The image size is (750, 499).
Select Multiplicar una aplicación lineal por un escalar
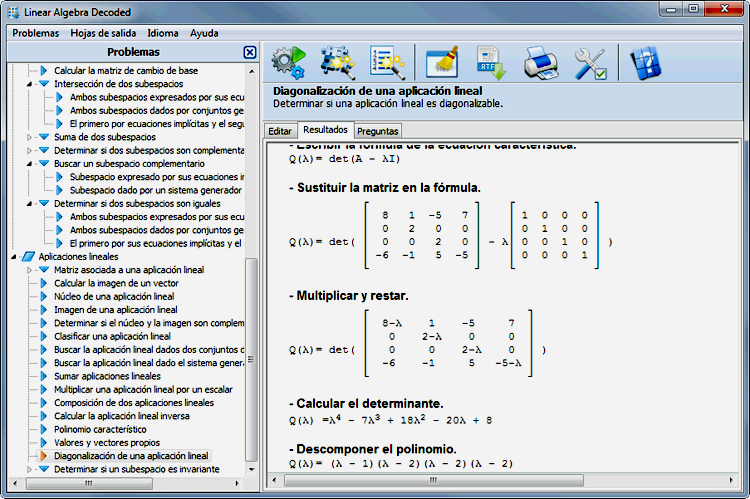(143, 389)
